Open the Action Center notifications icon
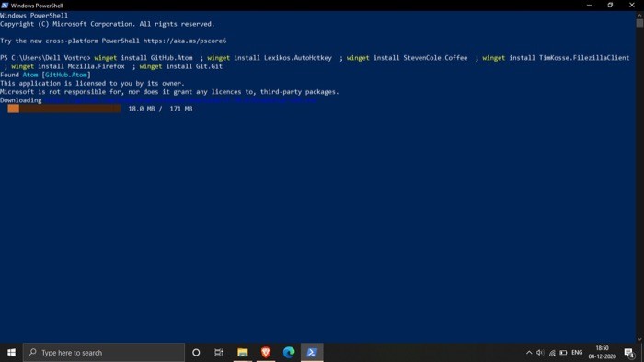644x362 pixels. tap(629, 353)
